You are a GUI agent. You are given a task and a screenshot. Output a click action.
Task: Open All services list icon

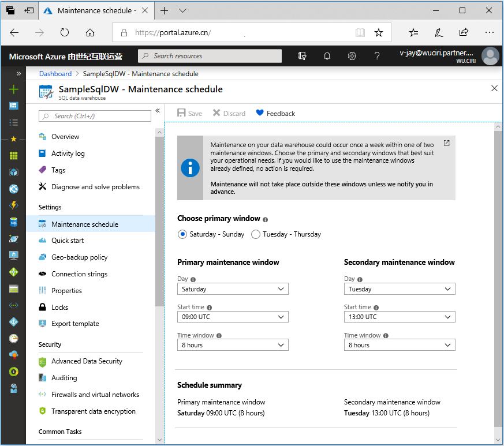(13, 122)
